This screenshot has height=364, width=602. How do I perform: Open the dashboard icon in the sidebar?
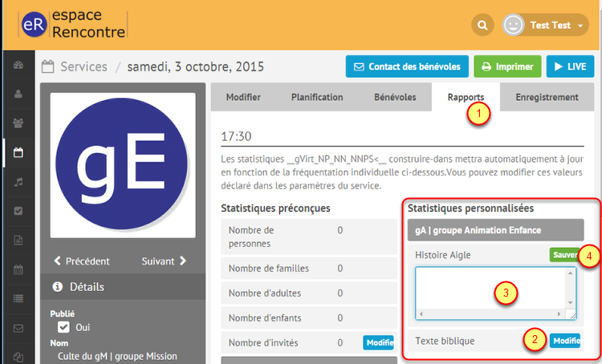coord(18,65)
